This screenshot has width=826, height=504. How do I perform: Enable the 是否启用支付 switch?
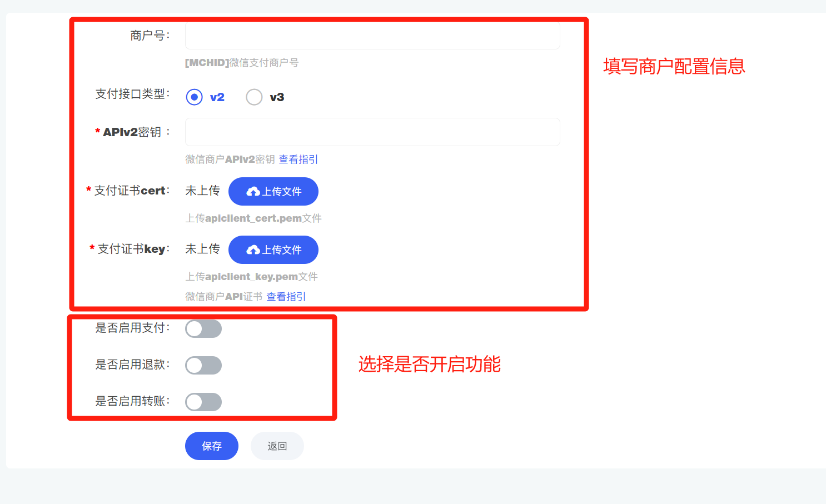203,329
